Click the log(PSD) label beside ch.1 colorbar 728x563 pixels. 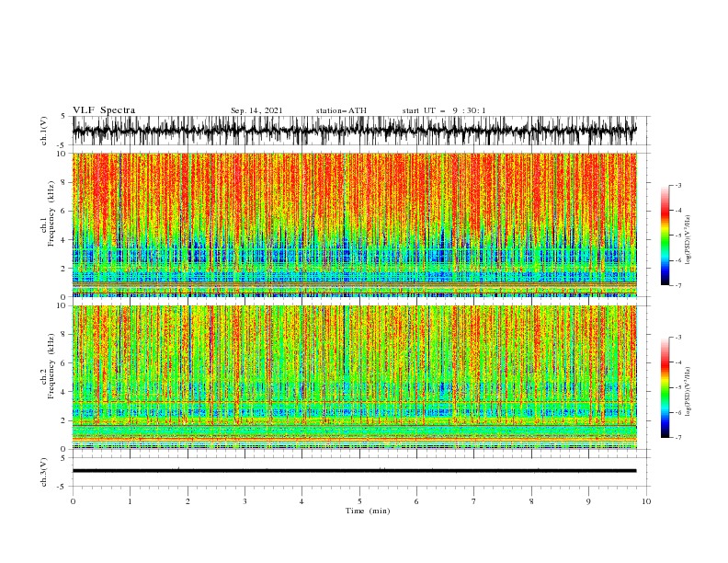click(688, 240)
